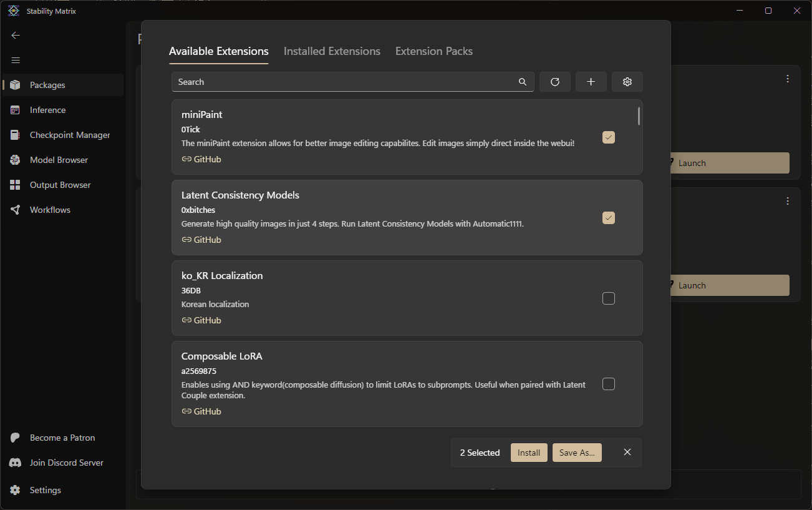Viewport: 812px width, 510px height.
Task: Switch to the Available Extensions tab
Action: pyautogui.click(x=219, y=51)
